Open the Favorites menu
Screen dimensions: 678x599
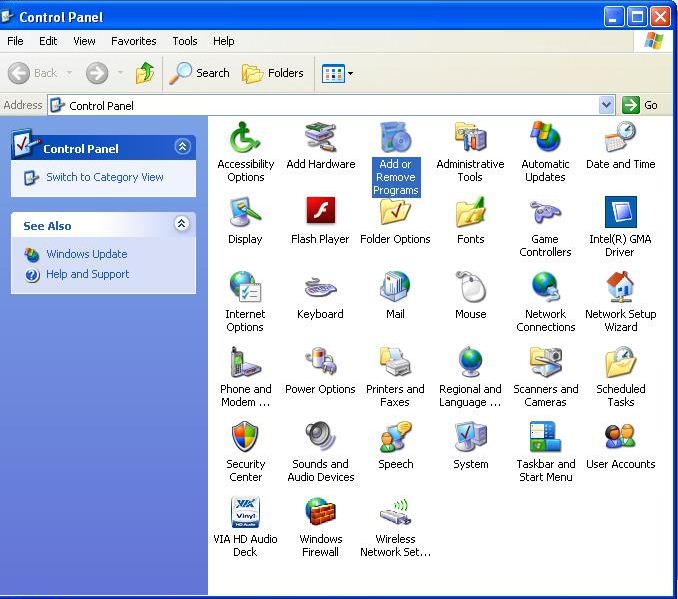coord(133,41)
